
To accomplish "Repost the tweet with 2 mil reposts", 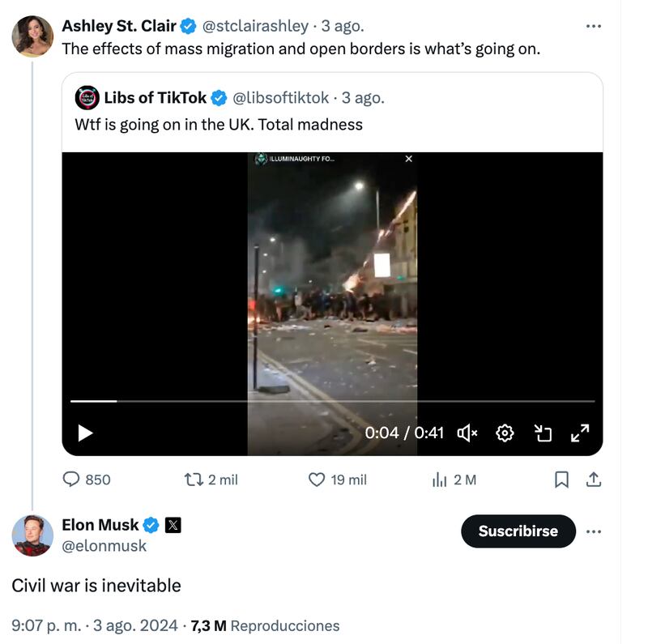I will (x=194, y=480).
